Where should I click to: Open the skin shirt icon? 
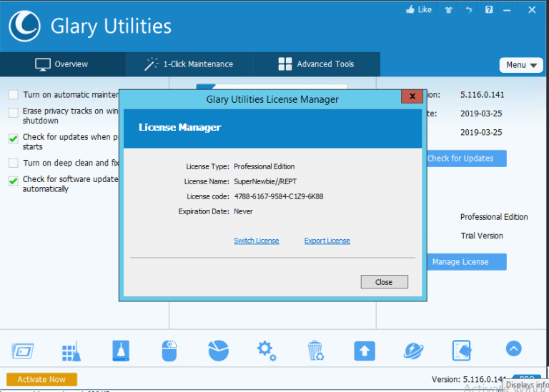coord(448,10)
